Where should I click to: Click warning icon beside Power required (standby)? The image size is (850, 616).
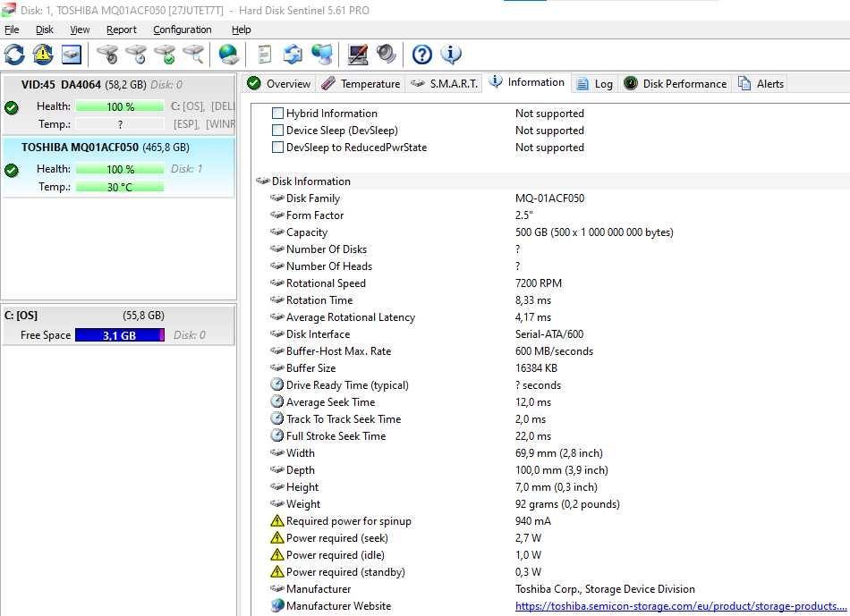277,571
